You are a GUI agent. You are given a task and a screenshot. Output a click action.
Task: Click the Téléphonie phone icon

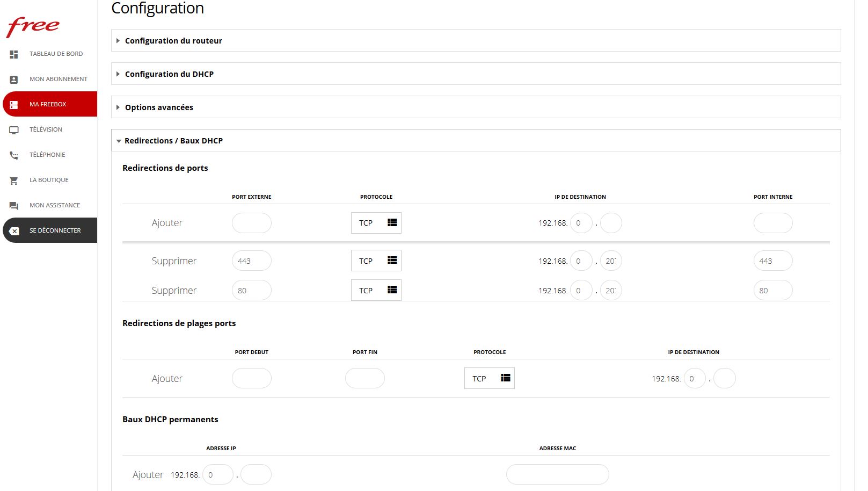click(14, 155)
